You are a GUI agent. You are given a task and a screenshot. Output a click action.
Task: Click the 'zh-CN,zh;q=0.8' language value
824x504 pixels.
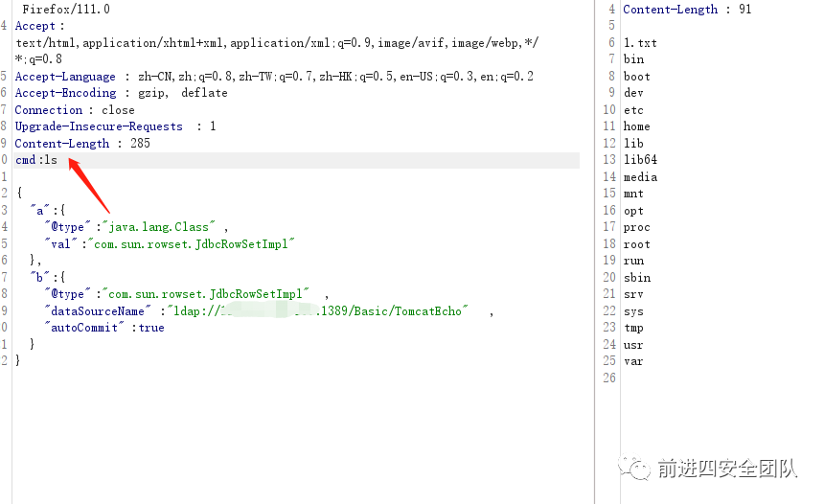[186, 77]
